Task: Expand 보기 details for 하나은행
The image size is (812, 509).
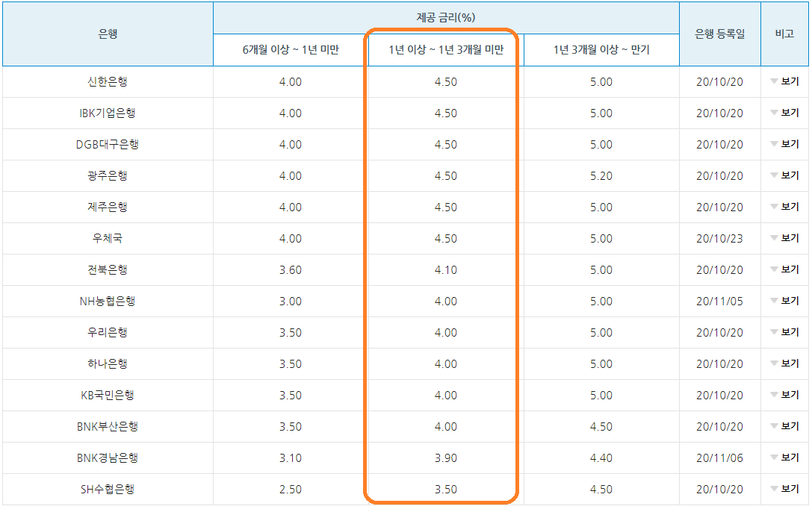Action: (x=785, y=363)
